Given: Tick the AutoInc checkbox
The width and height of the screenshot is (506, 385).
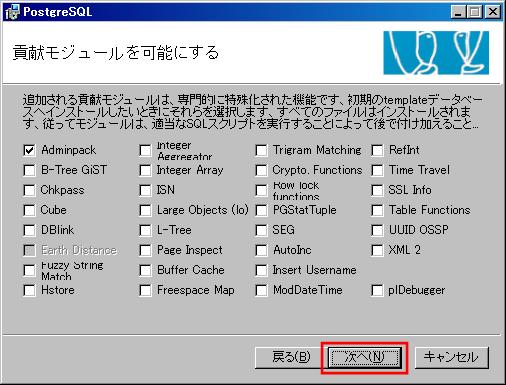Looking at the screenshot, I should (x=261, y=250).
